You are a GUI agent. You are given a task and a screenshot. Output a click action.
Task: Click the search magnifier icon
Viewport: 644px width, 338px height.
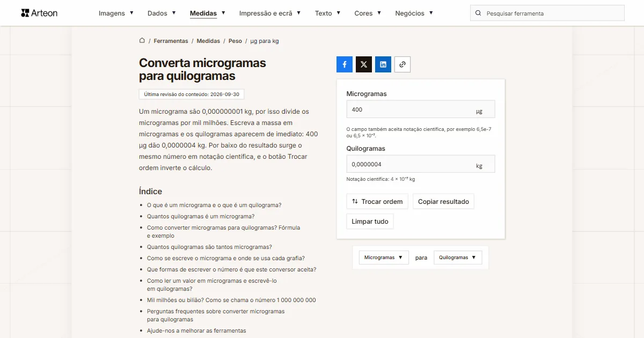tap(479, 13)
